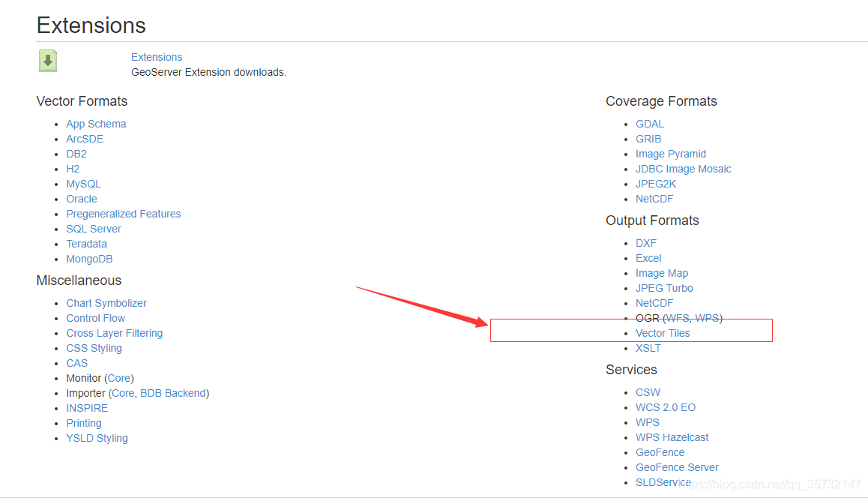Open the CAS extension link
The height and width of the screenshot is (498, 868).
tap(77, 363)
